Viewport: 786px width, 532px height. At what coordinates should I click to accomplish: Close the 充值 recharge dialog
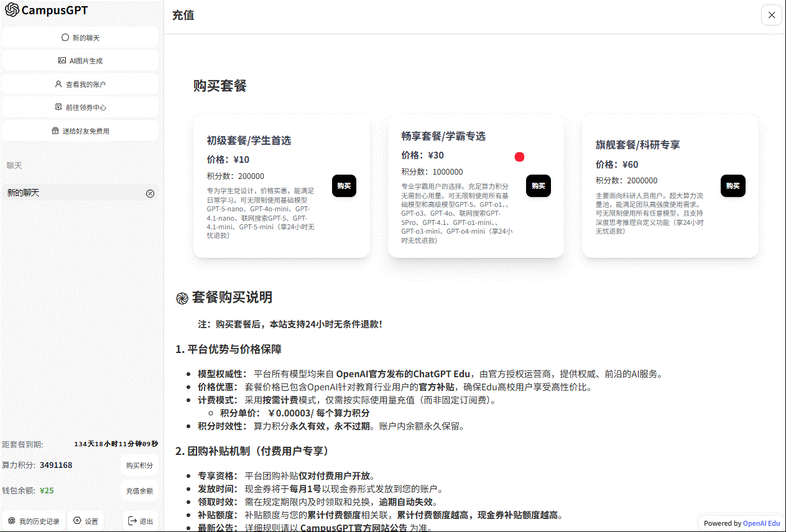click(x=772, y=15)
